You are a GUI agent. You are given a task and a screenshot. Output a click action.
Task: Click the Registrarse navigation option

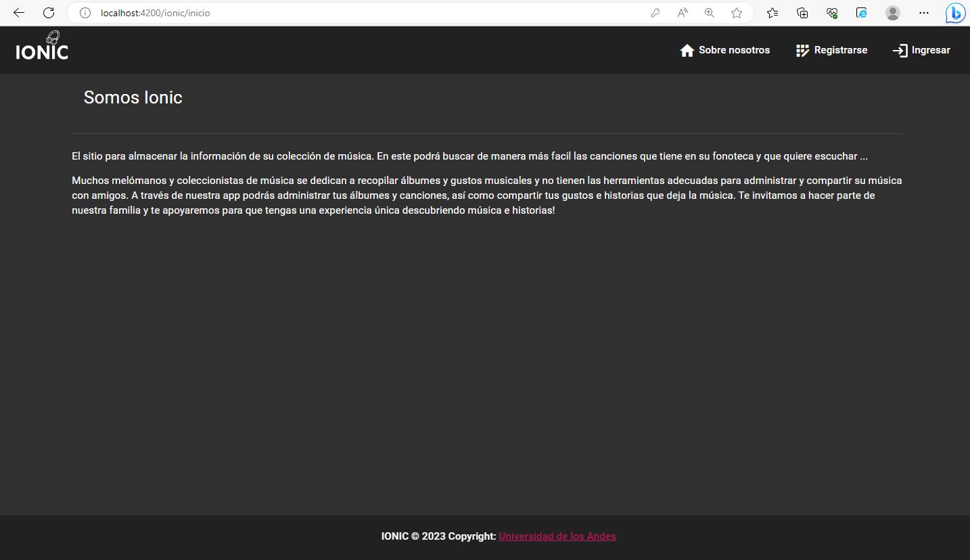coord(841,49)
